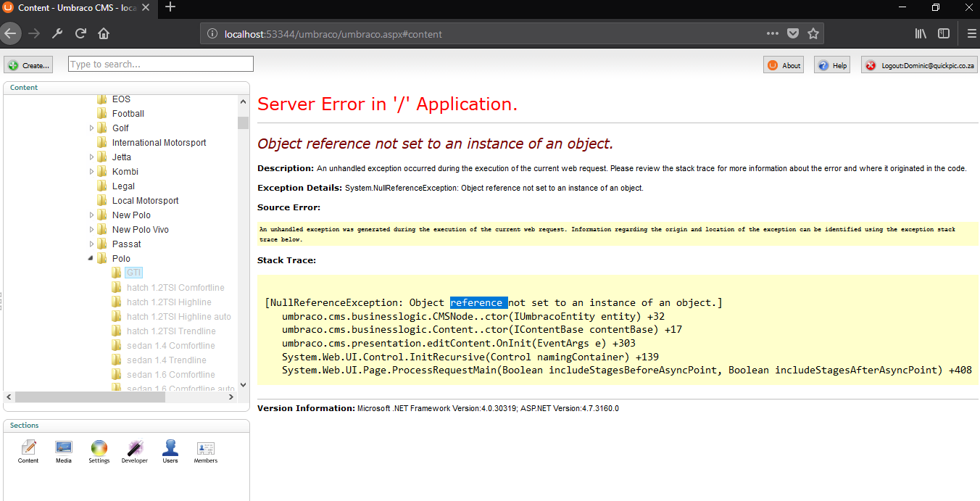This screenshot has height=501, width=980.
Task: Open browser home page
Action: [x=104, y=33]
